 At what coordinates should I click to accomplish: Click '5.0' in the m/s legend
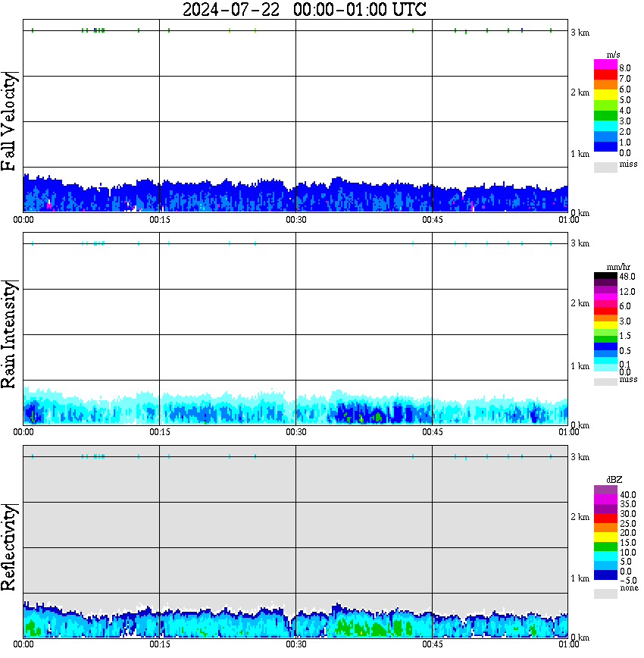click(625, 100)
